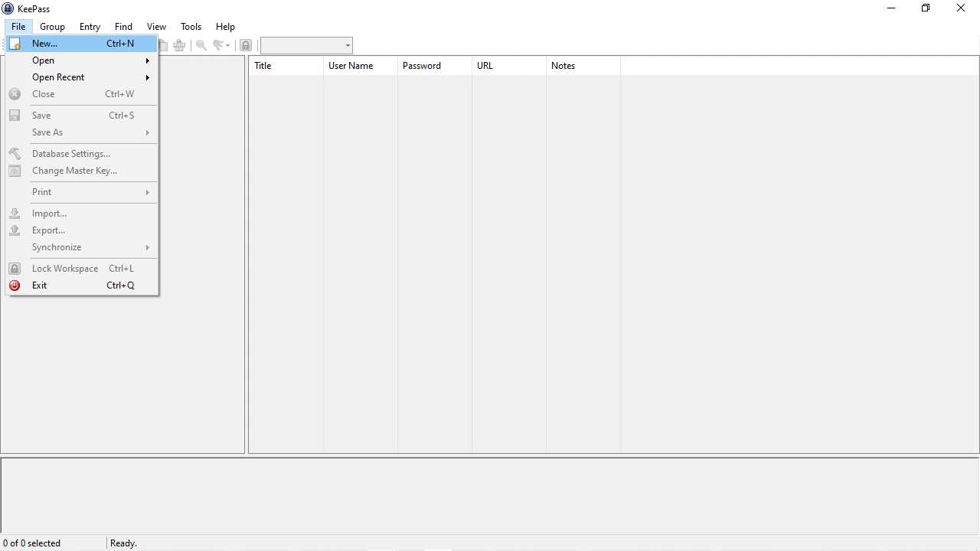Screen dimensions: 980x551
Task: Click the Export upload arrow icon
Action: [15, 230]
